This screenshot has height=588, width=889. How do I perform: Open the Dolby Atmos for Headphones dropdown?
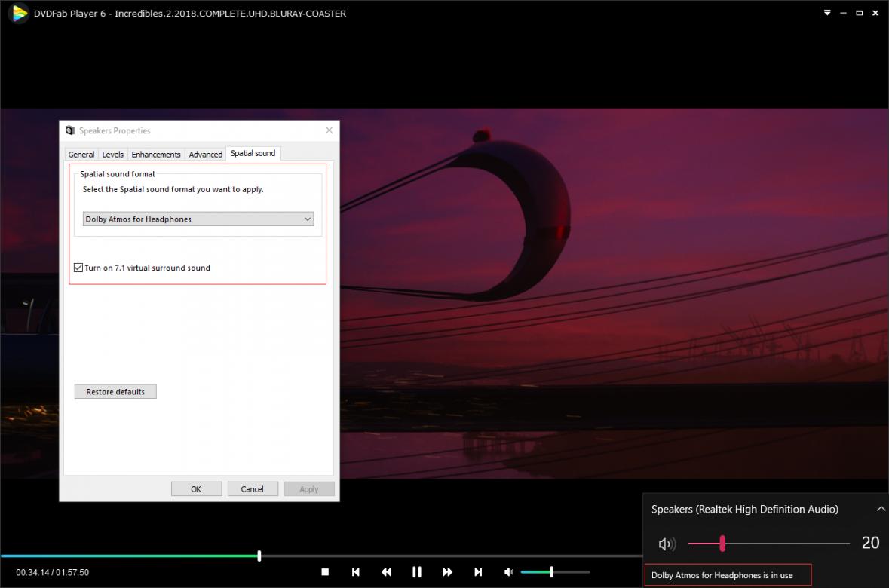coord(198,219)
